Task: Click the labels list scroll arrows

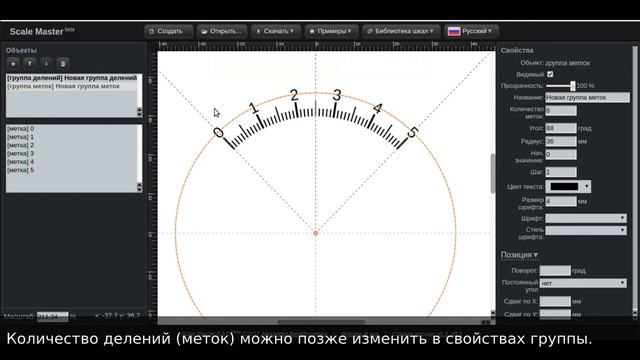Action: [x=140, y=187]
